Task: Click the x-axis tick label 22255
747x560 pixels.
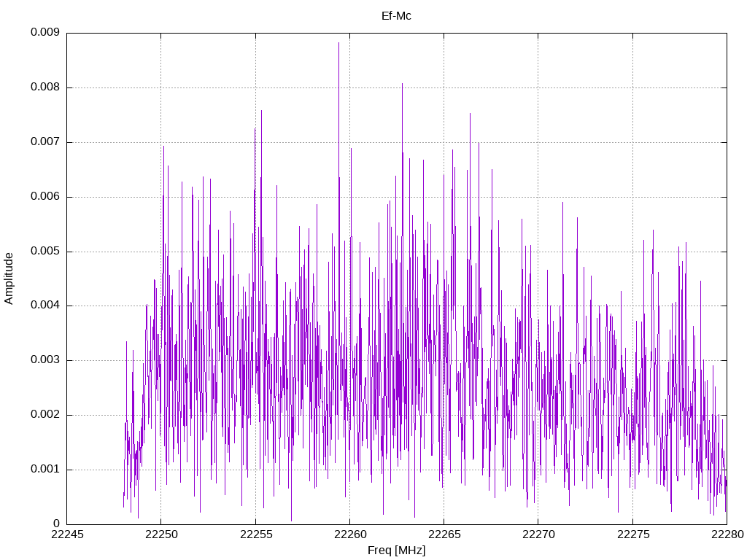Action: coord(256,534)
